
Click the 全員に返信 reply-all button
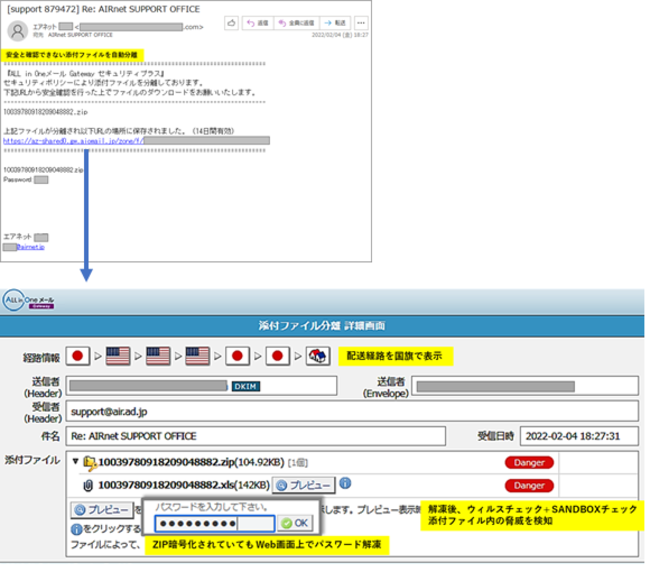(297, 23)
